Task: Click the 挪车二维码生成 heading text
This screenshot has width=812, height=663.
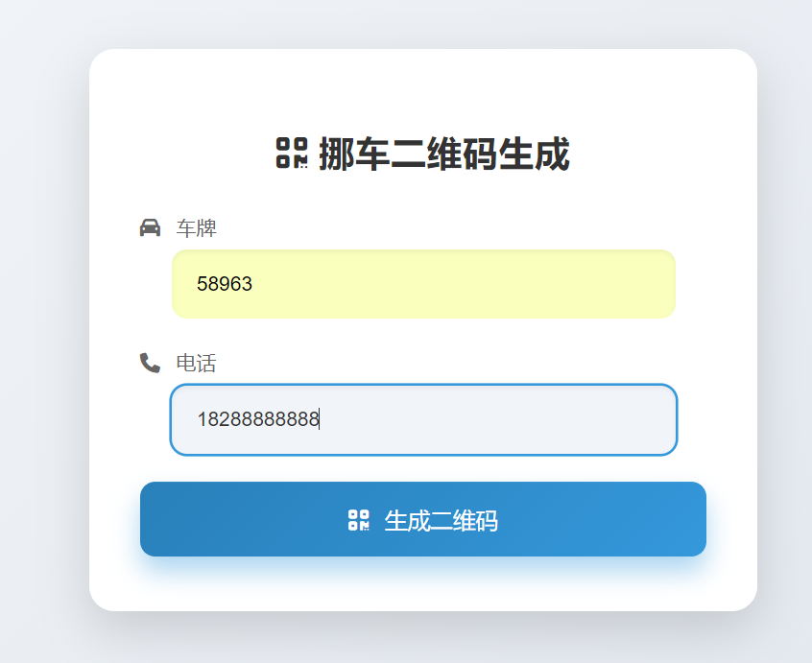Action: 443,154
